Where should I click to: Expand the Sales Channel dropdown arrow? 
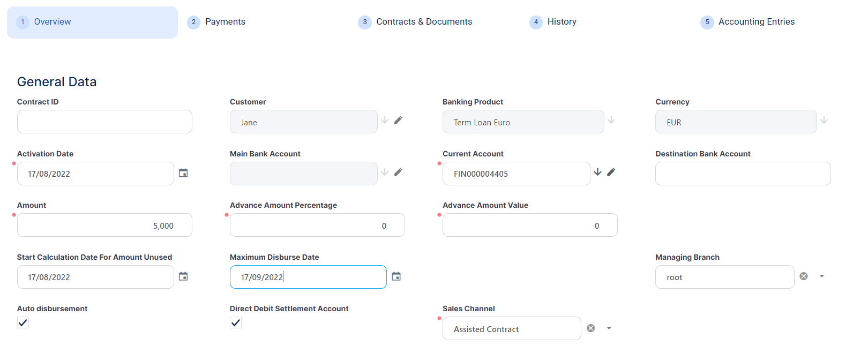609,328
